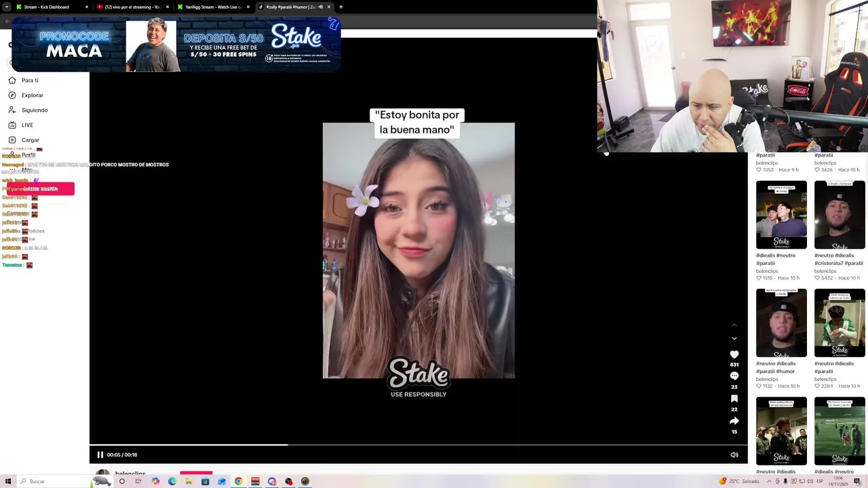This screenshot has height=488, width=868.
Task: Open the comments bubble icon
Action: click(734, 376)
